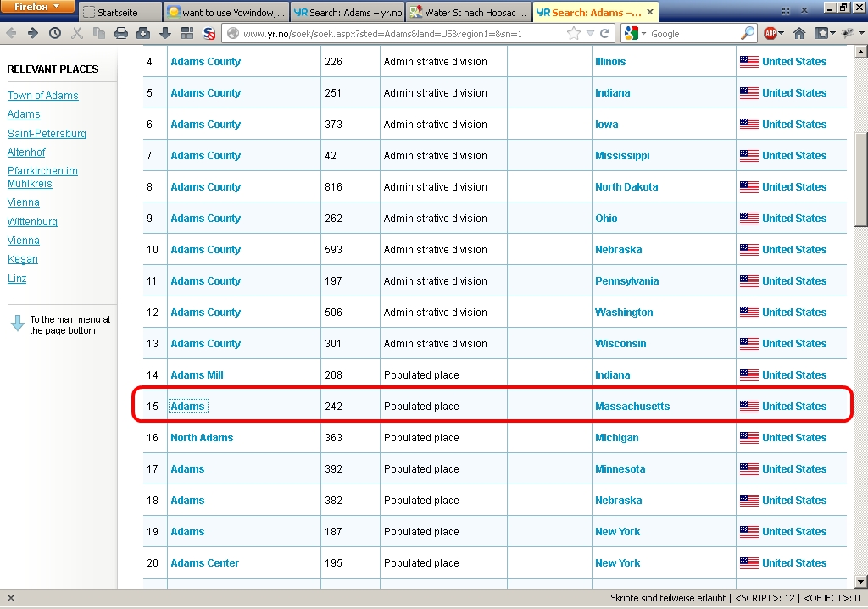
Task: Click the down arrow icon beside main menu text
Action: (x=17, y=324)
